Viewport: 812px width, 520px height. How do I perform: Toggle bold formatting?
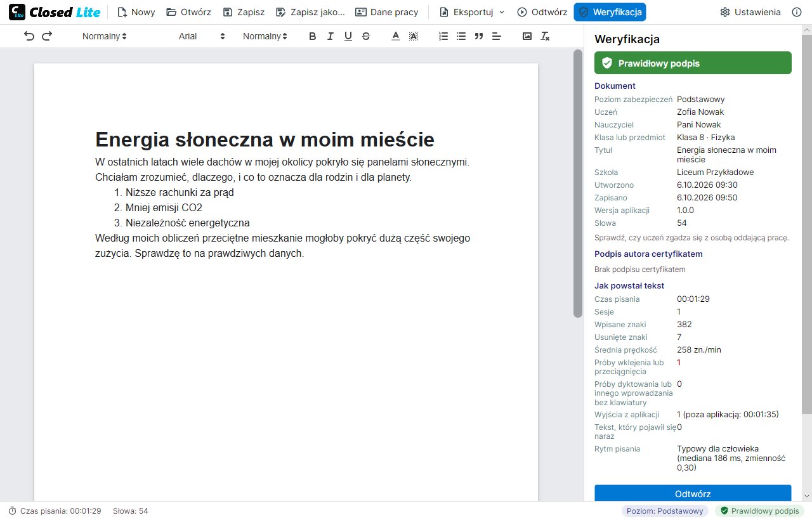[312, 36]
